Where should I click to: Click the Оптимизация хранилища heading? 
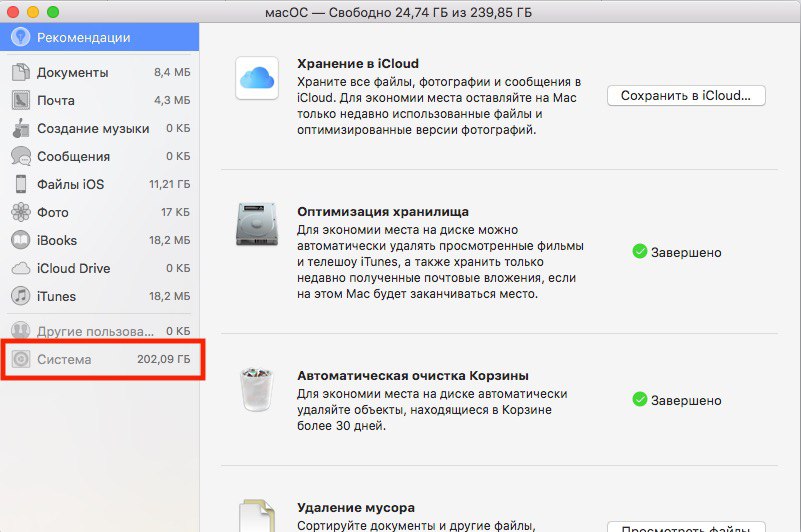pos(383,212)
